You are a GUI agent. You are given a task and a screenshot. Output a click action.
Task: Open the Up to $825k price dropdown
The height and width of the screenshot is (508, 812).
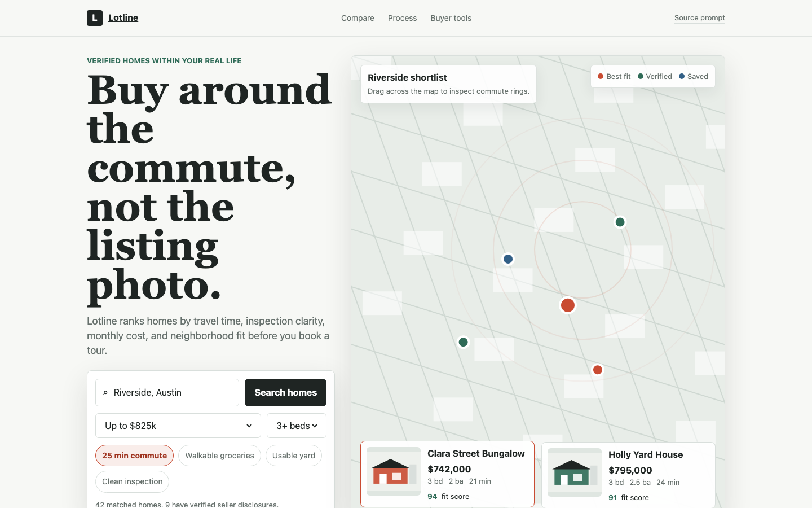pyautogui.click(x=178, y=426)
